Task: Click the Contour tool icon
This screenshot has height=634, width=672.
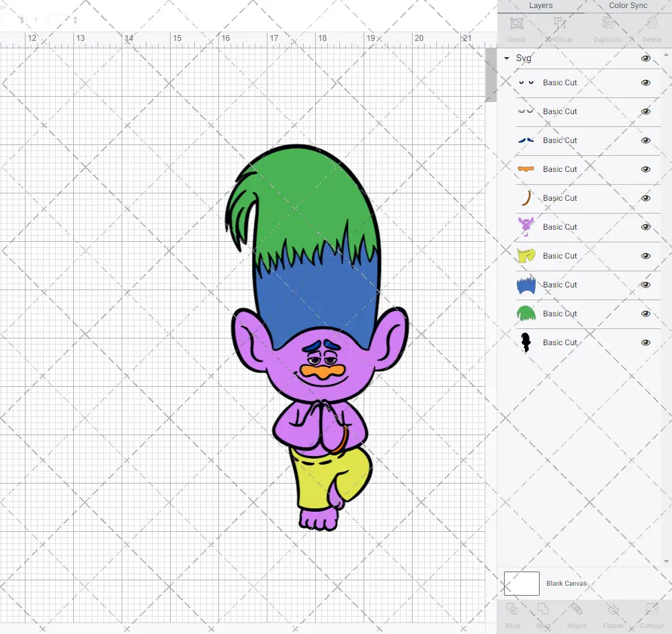Action: pos(651,609)
